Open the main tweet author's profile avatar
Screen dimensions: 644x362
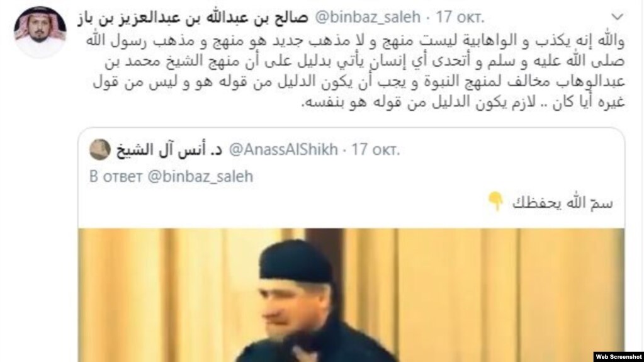click(40, 32)
